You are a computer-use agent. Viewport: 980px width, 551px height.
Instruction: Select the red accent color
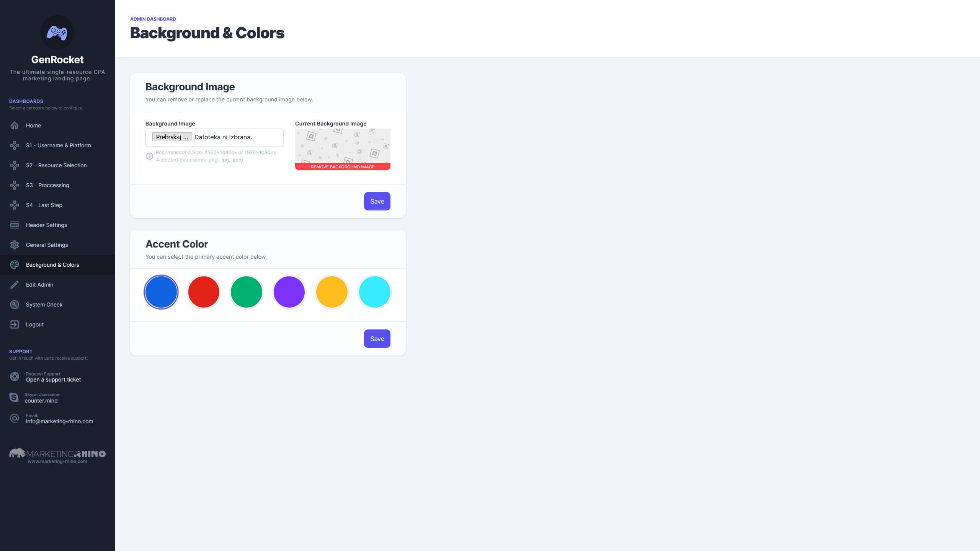pos(204,292)
